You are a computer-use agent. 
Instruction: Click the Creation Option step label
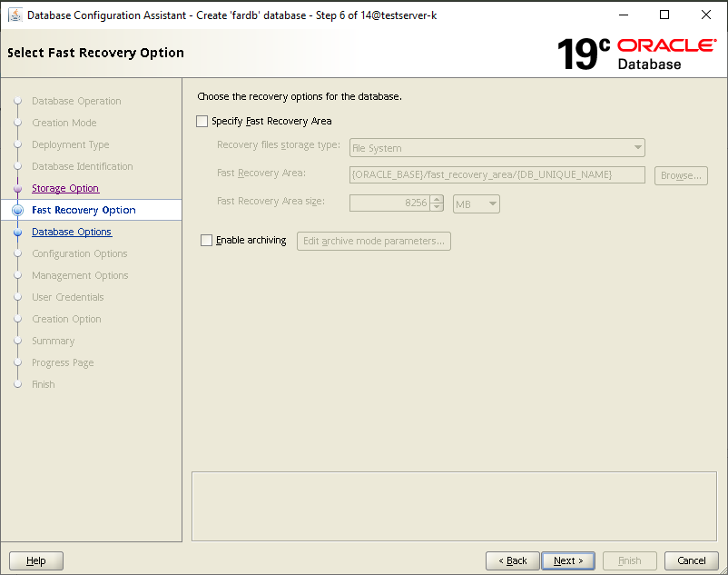pos(66,319)
